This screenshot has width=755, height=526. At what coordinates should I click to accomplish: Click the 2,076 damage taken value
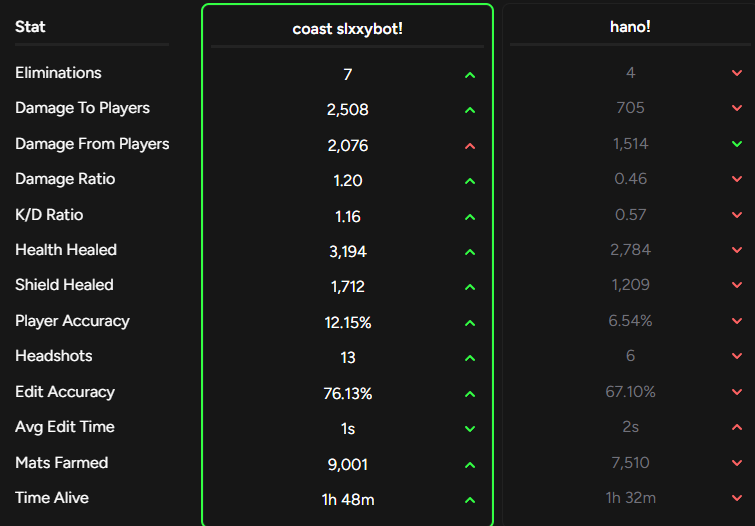click(x=348, y=145)
